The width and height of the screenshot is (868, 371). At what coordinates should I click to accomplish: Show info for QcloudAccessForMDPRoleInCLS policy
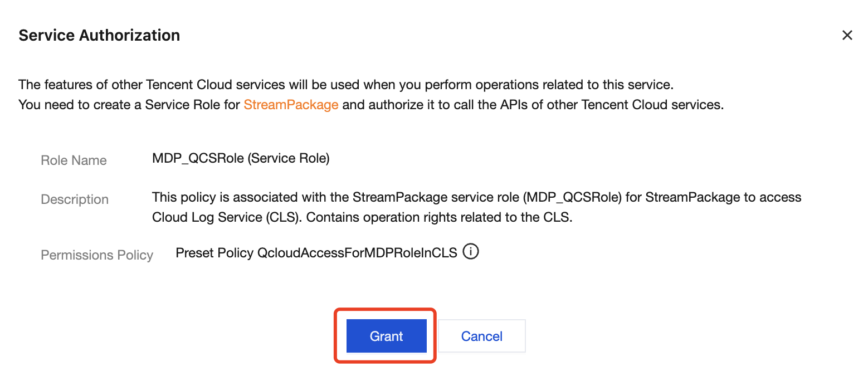point(471,252)
